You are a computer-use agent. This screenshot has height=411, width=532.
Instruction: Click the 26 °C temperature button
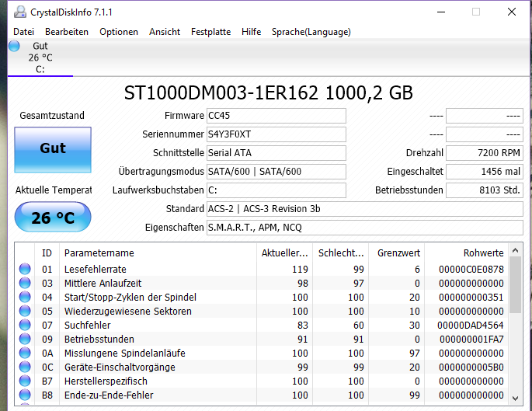53,218
